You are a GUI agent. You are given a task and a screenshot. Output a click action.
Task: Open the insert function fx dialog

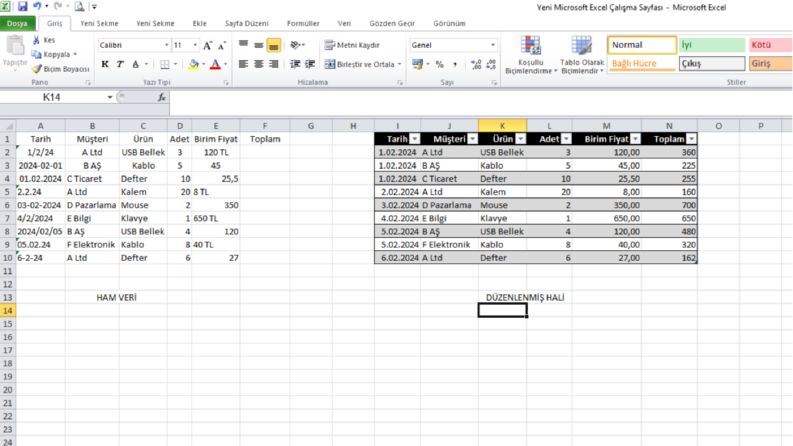161,97
